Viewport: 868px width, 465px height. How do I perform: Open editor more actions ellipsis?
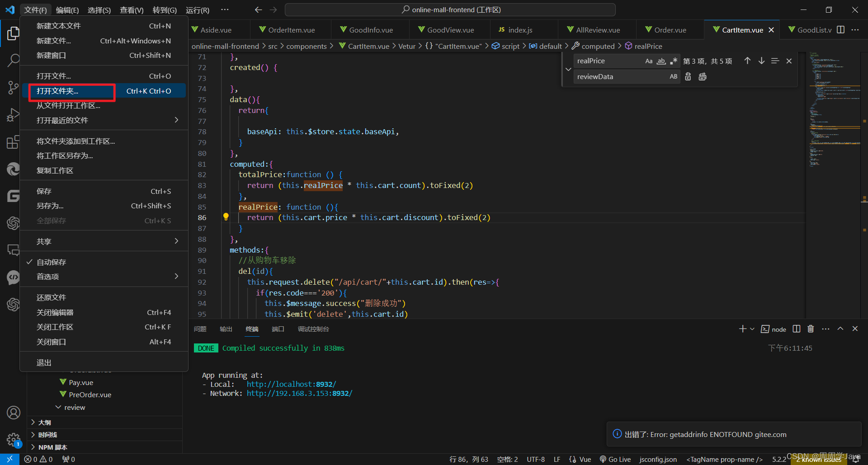tap(855, 30)
